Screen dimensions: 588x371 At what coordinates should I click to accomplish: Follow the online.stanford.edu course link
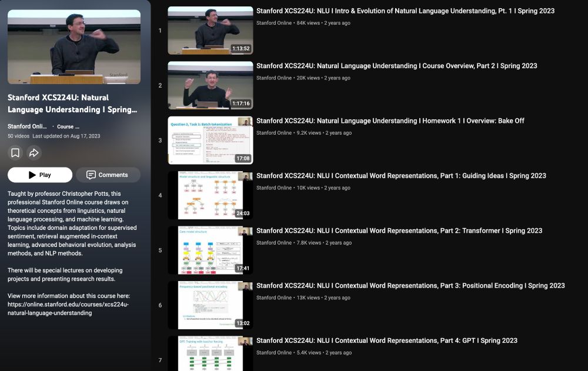click(x=68, y=309)
